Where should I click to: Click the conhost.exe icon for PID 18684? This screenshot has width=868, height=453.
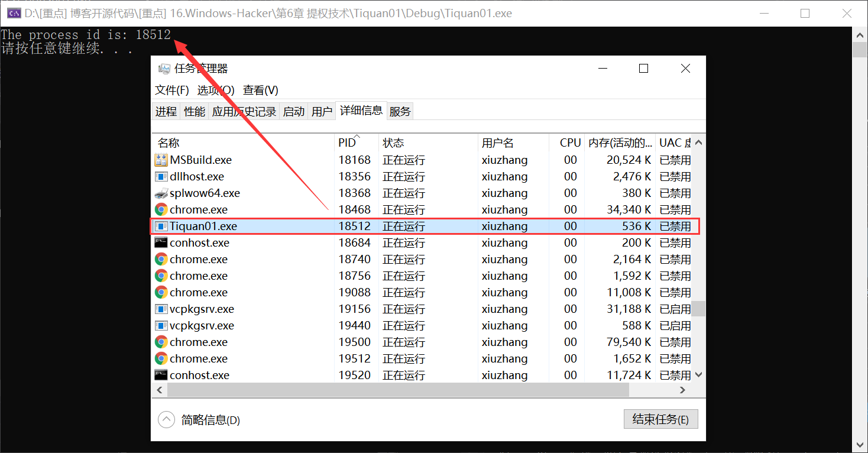pyautogui.click(x=161, y=242)
